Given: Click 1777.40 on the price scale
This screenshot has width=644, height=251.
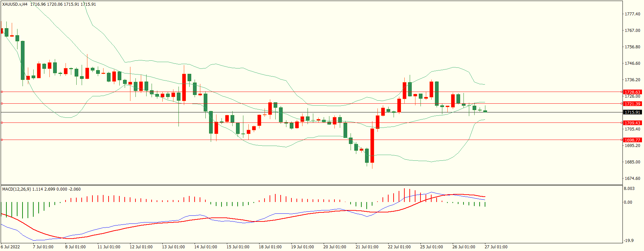Looking at the screenshot, I should coord(632,14).
